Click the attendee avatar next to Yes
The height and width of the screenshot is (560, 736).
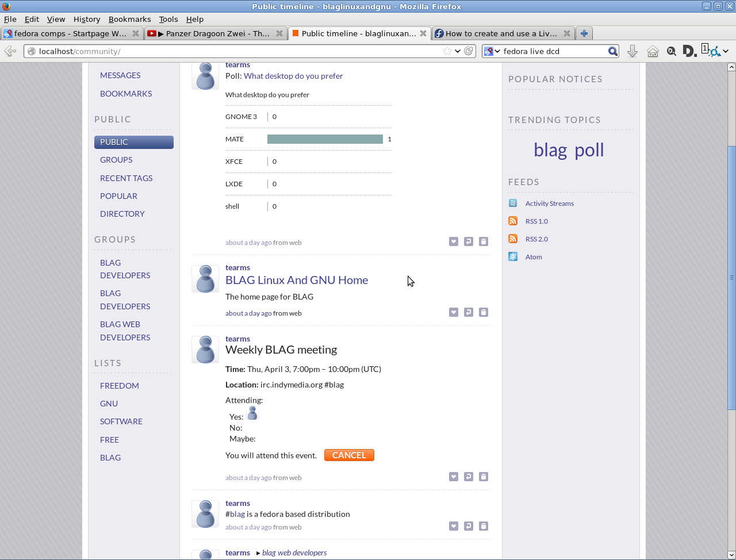click(x=252, y=413)
